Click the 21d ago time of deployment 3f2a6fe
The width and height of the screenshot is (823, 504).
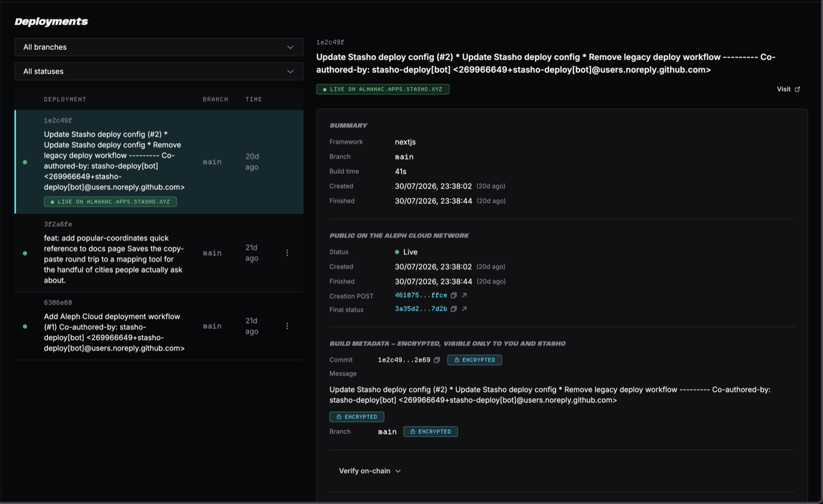pyautogui.click(x=252, y=253)
